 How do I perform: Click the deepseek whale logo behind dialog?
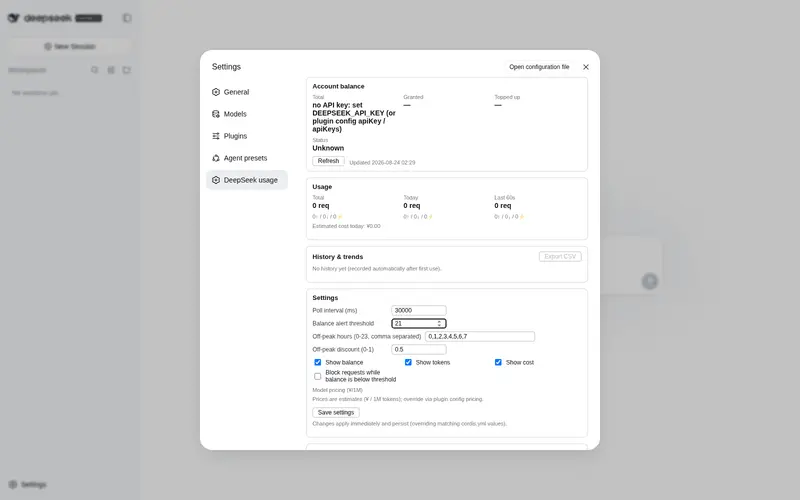[x=14, y=18]
